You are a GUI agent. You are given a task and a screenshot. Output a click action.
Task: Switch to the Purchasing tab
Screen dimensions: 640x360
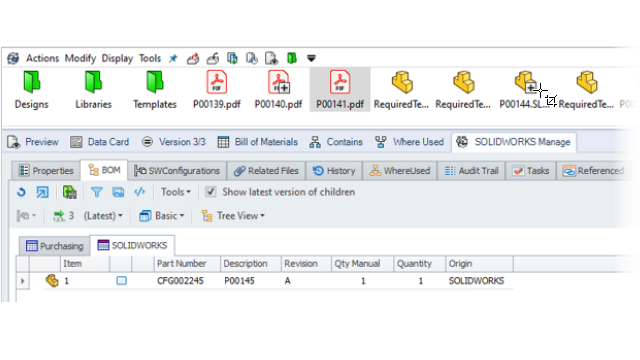tap(55, 246)
